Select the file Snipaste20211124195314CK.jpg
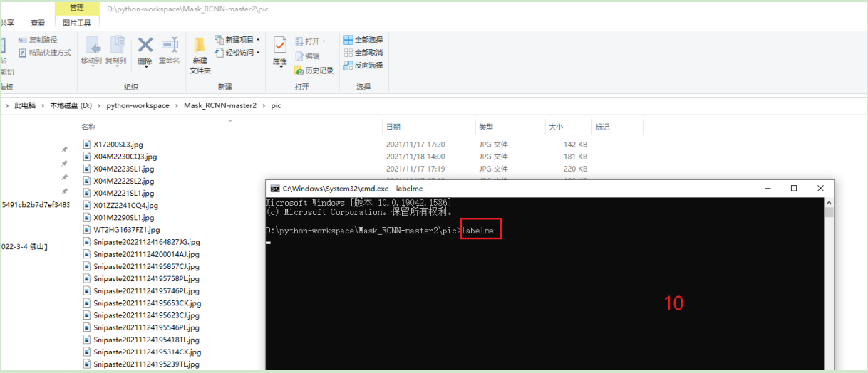The image size is (868, 373). 147,352
